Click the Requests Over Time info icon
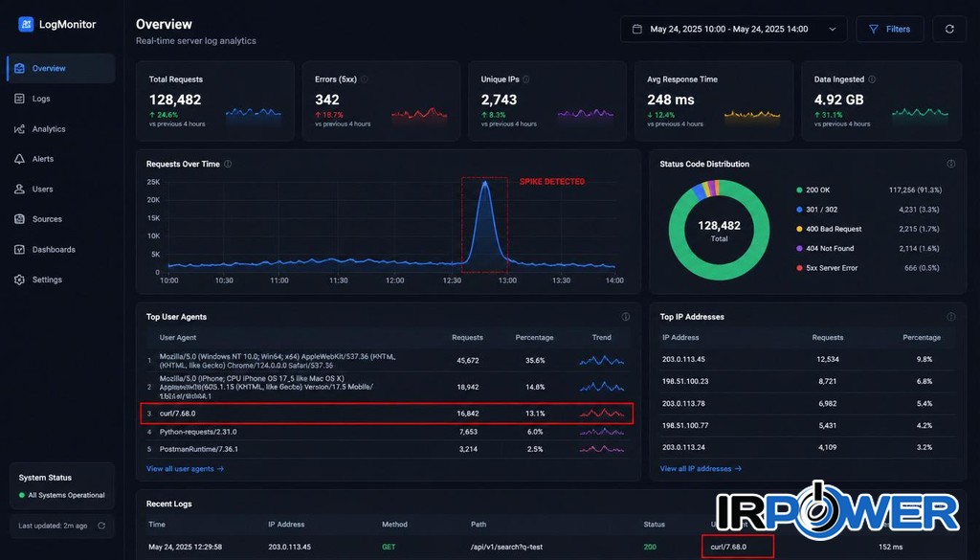The width and height of the screenshot is (980, 560). coord(228,164)
